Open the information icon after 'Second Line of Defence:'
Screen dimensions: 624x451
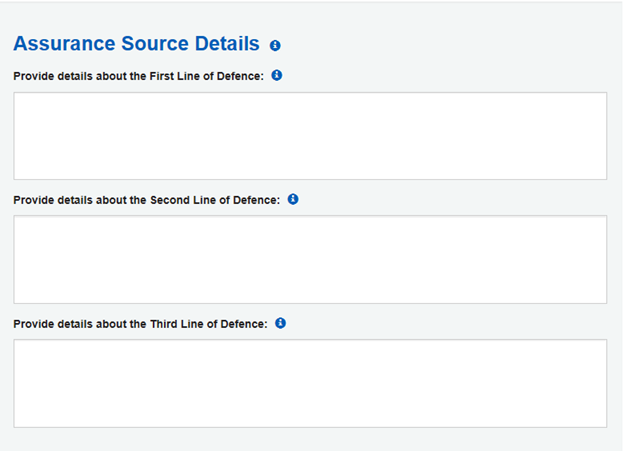[293, 199]
